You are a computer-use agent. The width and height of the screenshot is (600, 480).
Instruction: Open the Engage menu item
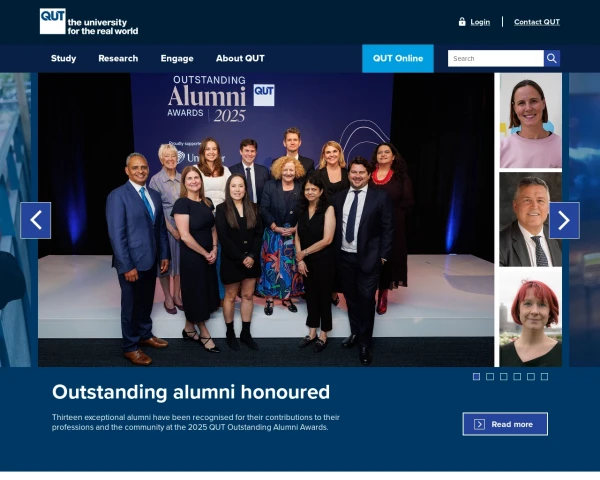(177, 58)
